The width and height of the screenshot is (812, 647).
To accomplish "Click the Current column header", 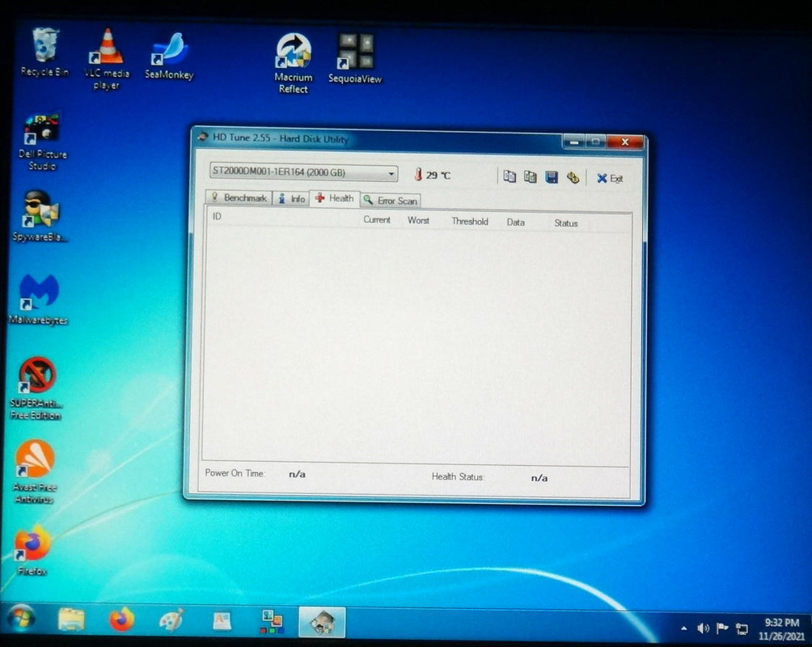I will point(377,220).
